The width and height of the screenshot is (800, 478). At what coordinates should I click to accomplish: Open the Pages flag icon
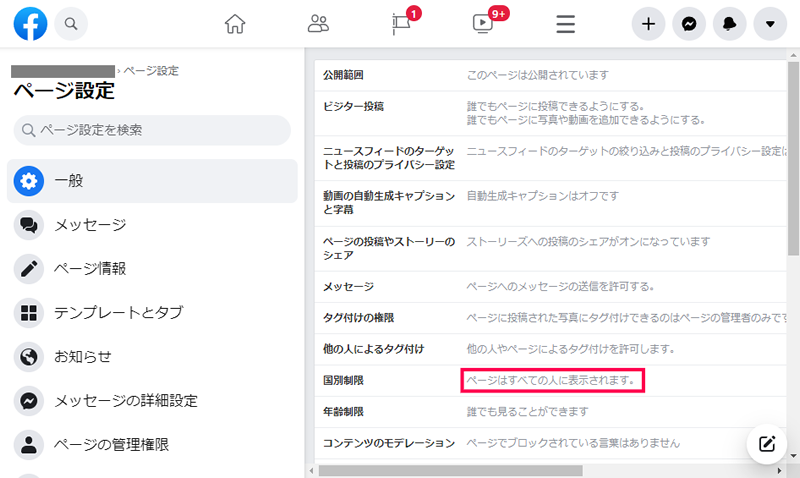[x=402, y=23]
